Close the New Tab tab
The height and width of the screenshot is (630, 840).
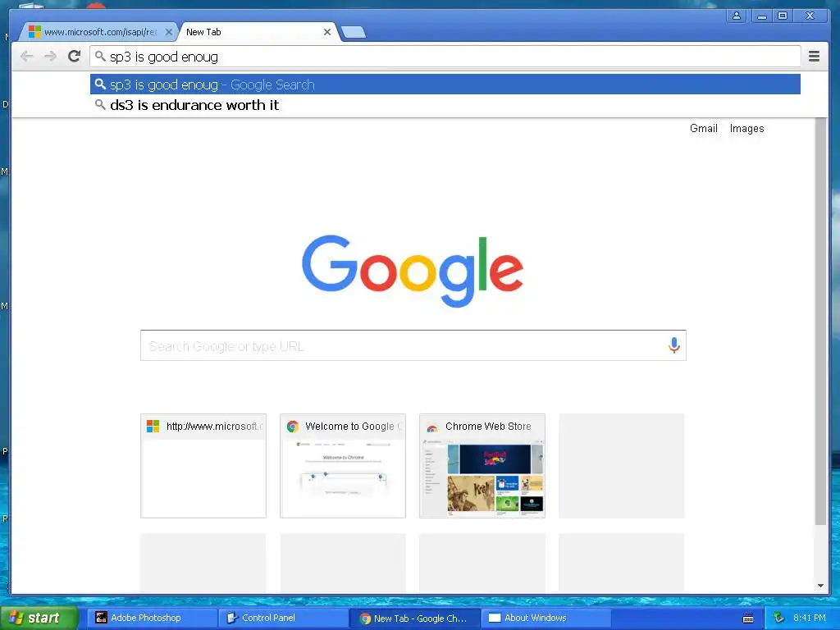point(326,32)
